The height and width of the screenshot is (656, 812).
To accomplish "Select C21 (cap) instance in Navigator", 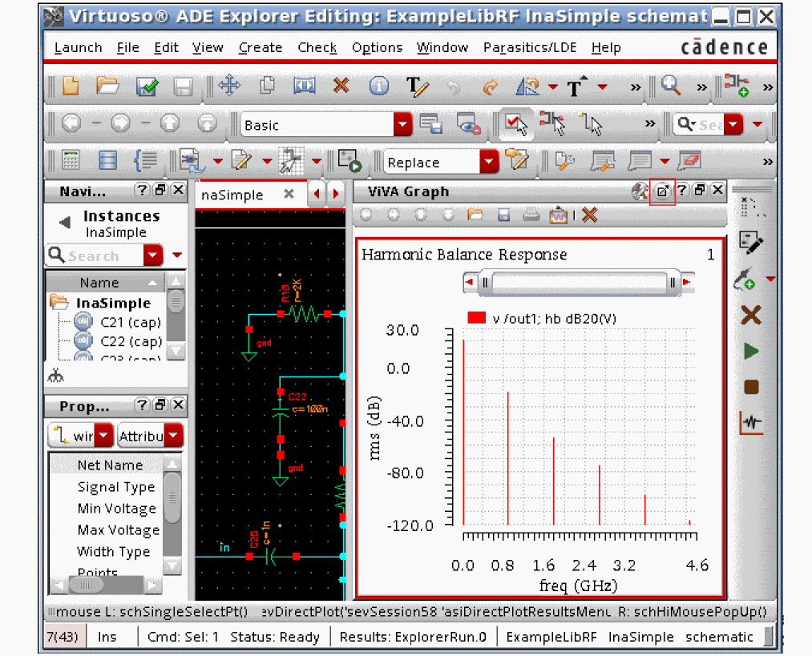I will pos(130,322).
